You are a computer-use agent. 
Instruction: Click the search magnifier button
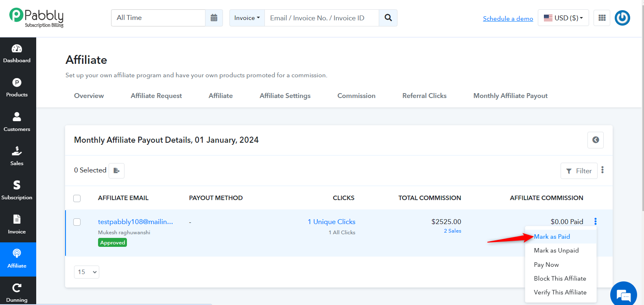(388, 18)
